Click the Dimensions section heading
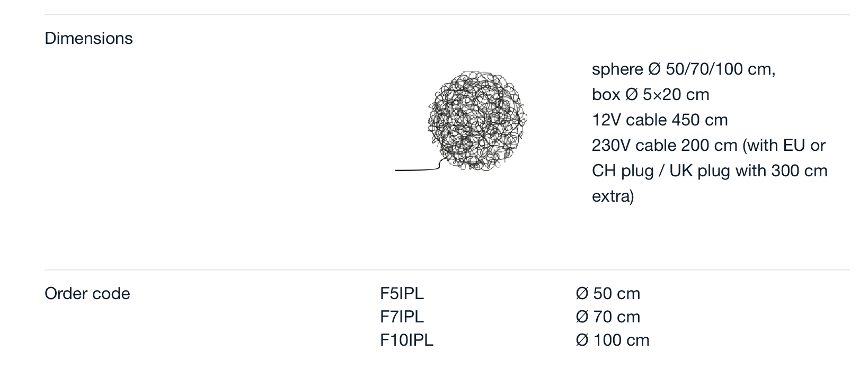Image resolution: width=868 pixels, height=378 pixels. pyautogui.click(x=88, y=38)
